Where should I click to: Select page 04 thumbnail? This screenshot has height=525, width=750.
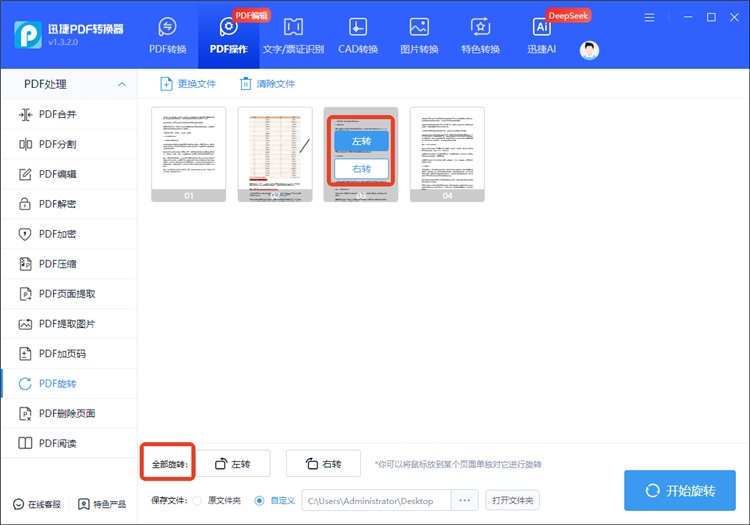point(447,154)
